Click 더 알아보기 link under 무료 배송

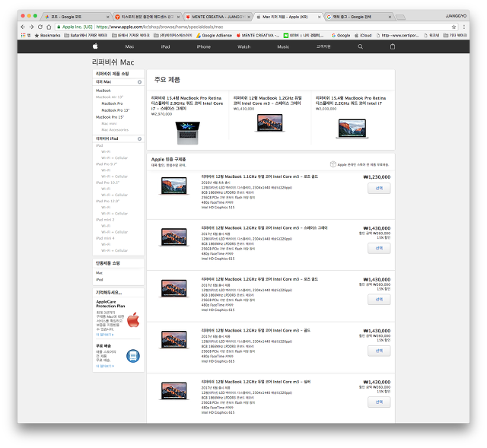pyautogui.click(x=105, y=367)
